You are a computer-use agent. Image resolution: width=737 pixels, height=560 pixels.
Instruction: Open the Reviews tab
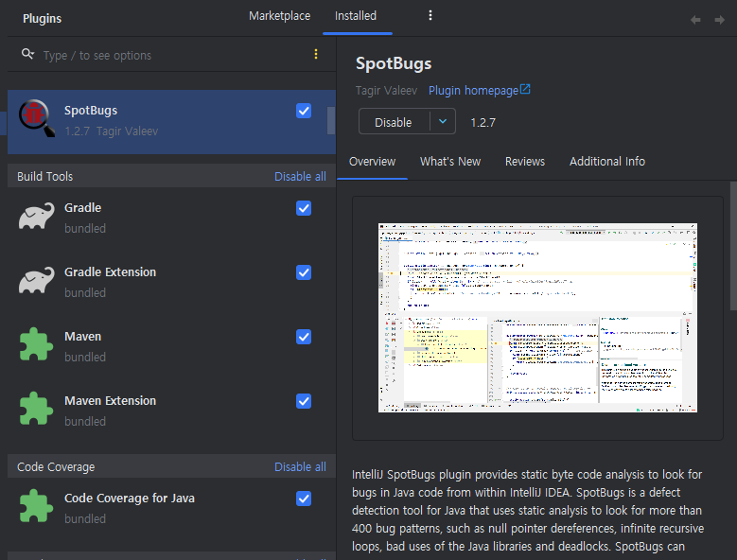click(525, 162)
